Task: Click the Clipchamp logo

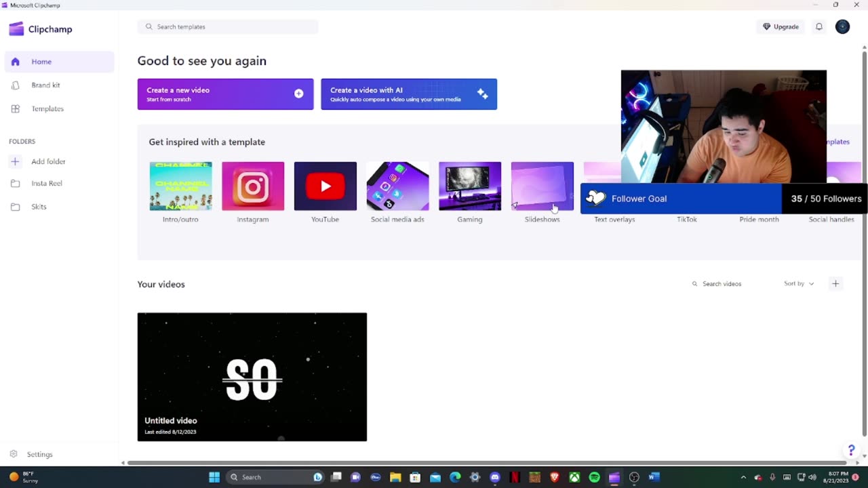Action: tap(41, 29)
